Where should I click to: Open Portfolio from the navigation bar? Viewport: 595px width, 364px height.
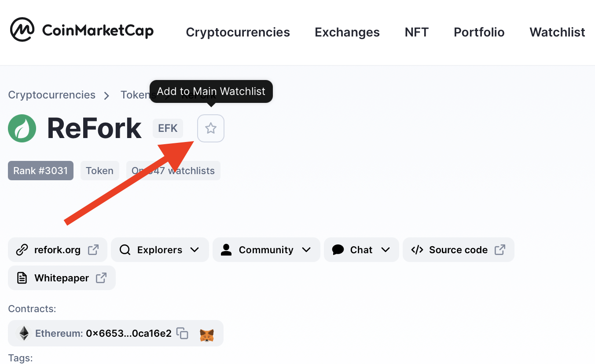point(479,32)
